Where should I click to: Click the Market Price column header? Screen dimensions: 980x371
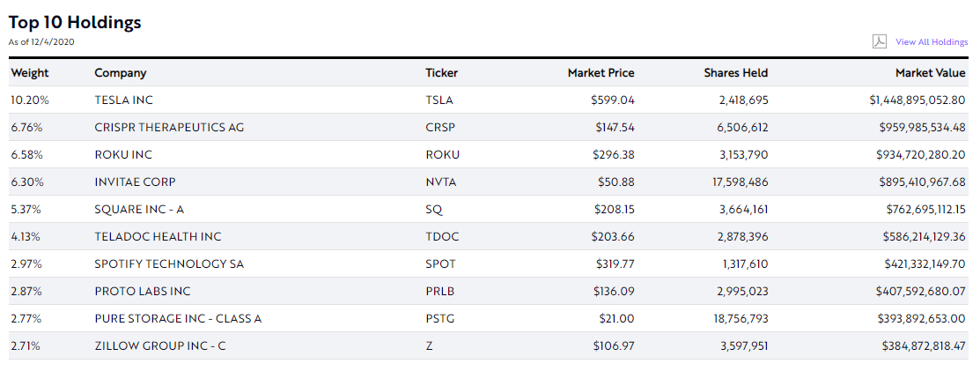coord(601,73)
